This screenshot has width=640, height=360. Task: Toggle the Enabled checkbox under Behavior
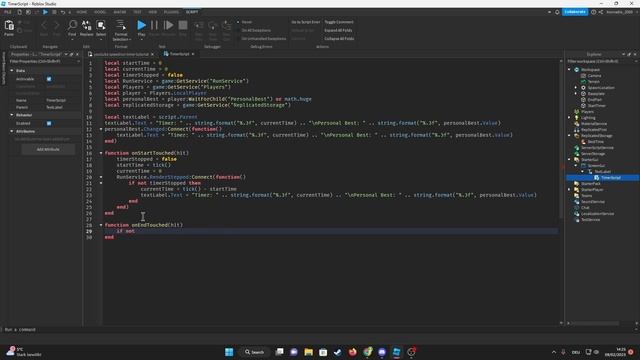[49, 123]
